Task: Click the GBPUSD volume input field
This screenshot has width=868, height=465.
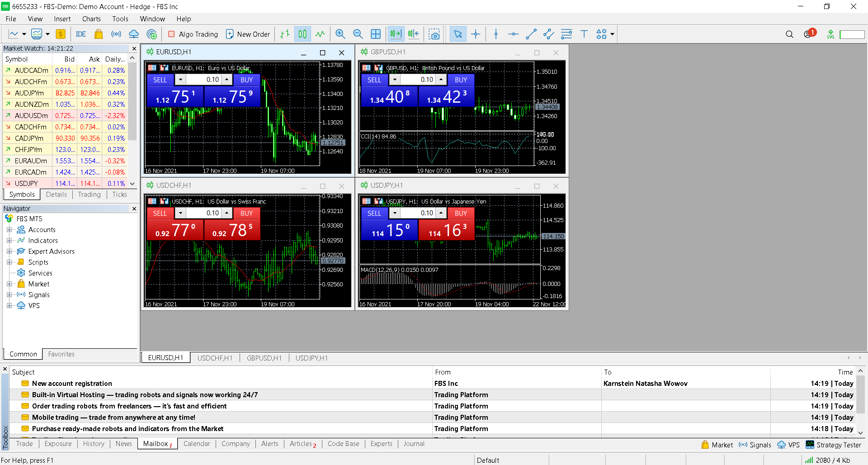Action: pos(418,80)
